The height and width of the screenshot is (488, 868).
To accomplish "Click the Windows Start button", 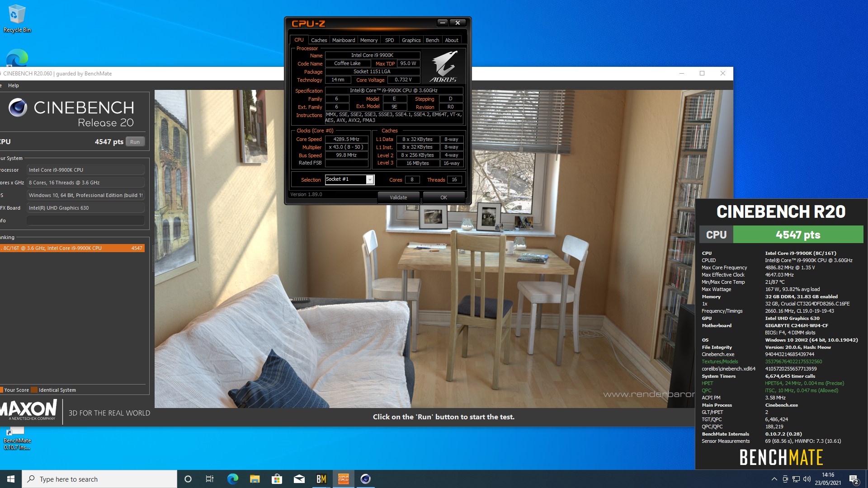I will click(x=11, y=479).
